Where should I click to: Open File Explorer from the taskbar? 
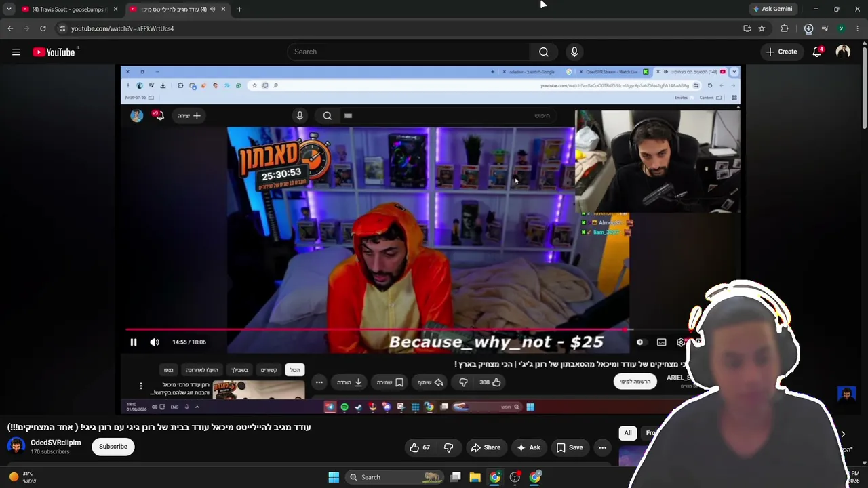(x=475, y=477)
